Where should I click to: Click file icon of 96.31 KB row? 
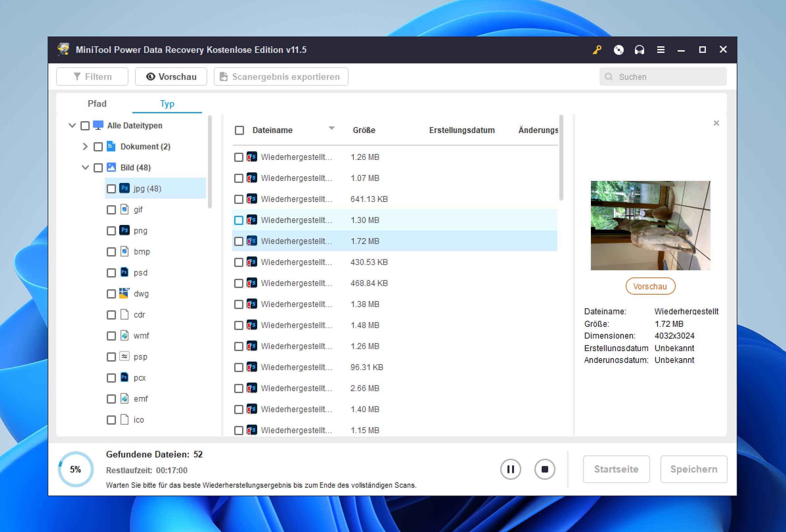pos(252,367)
